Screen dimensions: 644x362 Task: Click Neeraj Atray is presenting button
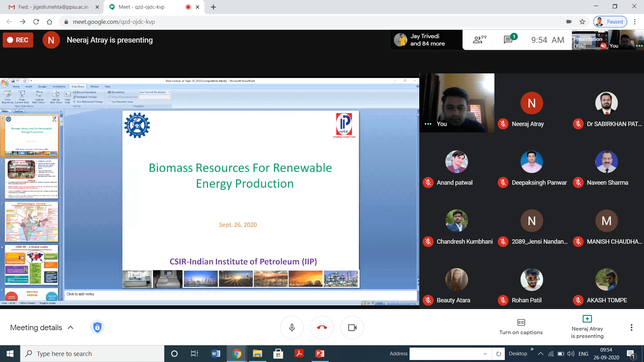587,327
